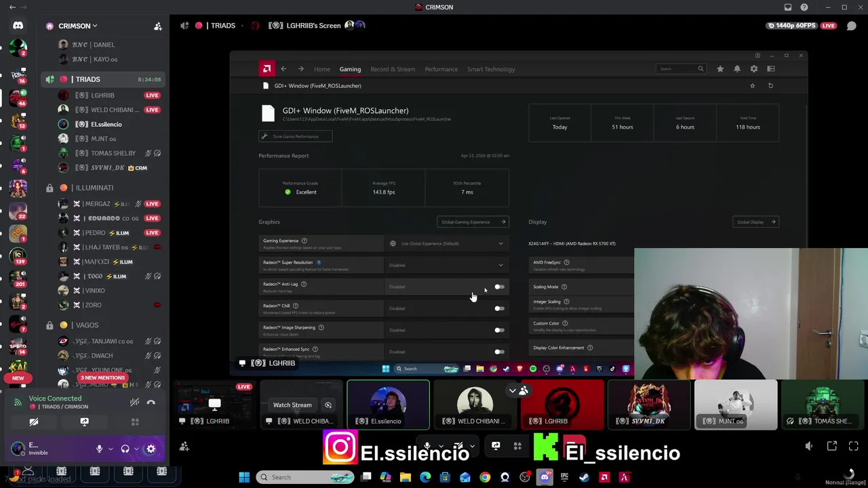Select the SVVMI_DK participant tile

(x=650, y=405)
